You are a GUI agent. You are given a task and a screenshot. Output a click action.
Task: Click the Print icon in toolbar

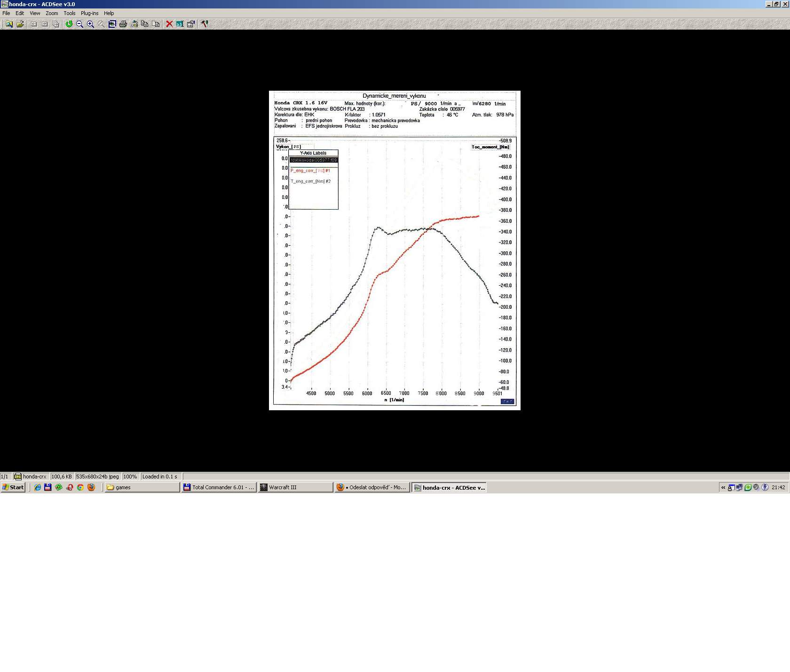pyautogui.click(x=123, y=24)
